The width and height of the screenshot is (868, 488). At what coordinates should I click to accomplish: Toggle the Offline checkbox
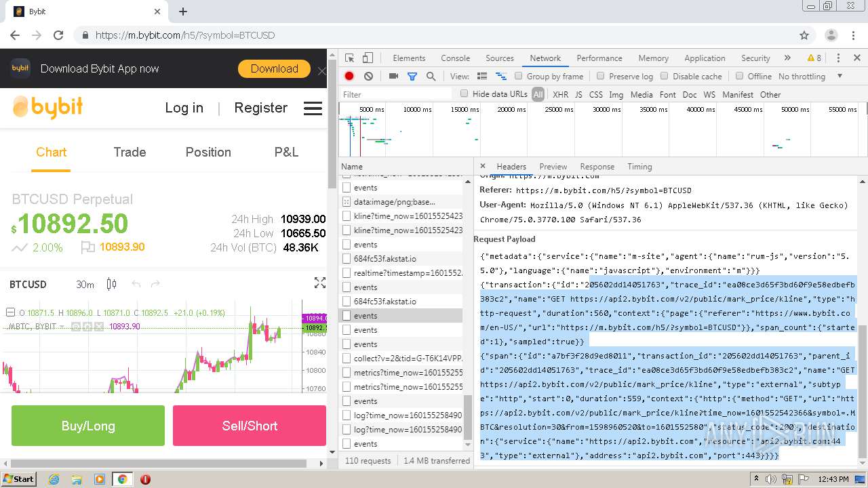[x=739, y=76]
